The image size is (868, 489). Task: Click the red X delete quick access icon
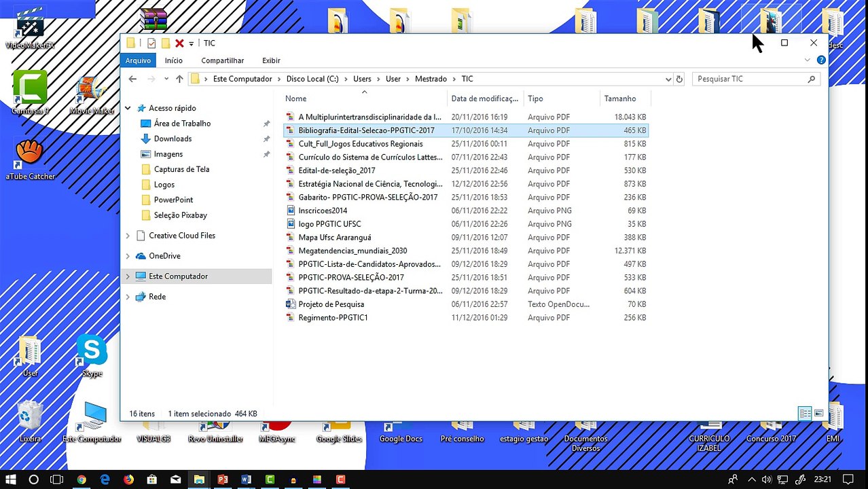pos(179,43)
